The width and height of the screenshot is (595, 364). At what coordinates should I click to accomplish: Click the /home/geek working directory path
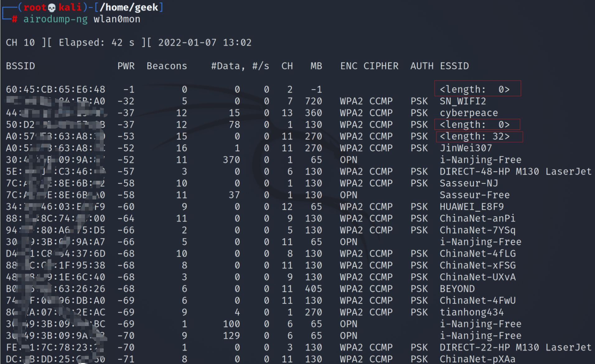[129, 7]
